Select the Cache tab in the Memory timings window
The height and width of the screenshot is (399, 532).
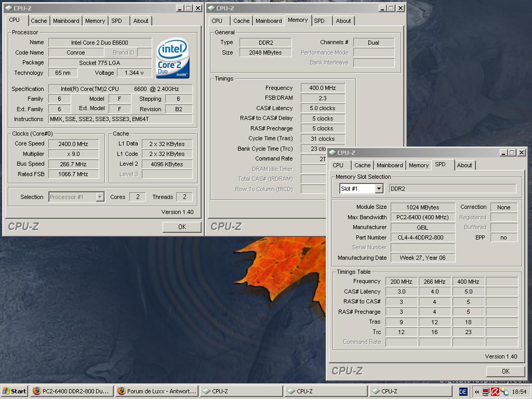point(241,21)
